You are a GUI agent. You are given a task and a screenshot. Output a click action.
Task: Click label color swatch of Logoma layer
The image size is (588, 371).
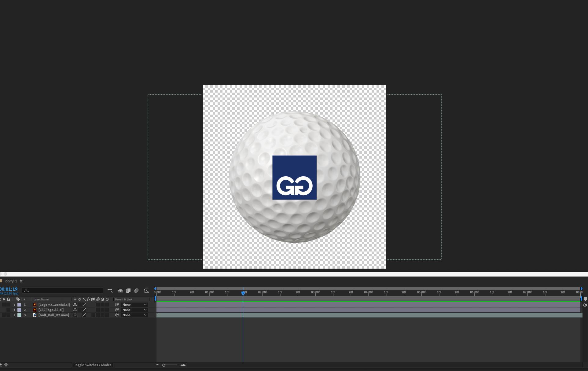click(x=19, y=305)
